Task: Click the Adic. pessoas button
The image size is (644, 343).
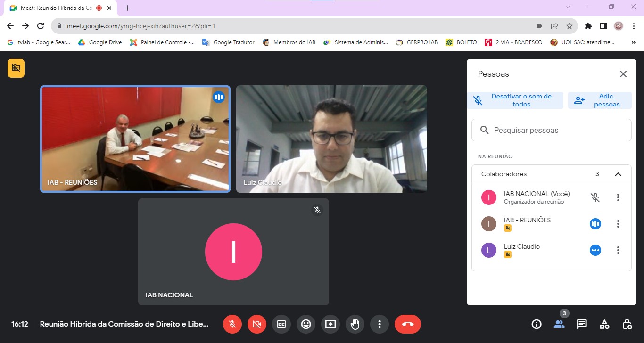Action: [x=600, y=100]
